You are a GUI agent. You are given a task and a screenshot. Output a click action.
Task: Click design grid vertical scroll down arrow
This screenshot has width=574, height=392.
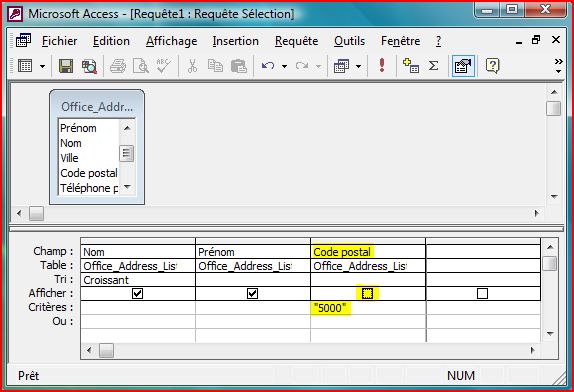click(x=550, y=333)
